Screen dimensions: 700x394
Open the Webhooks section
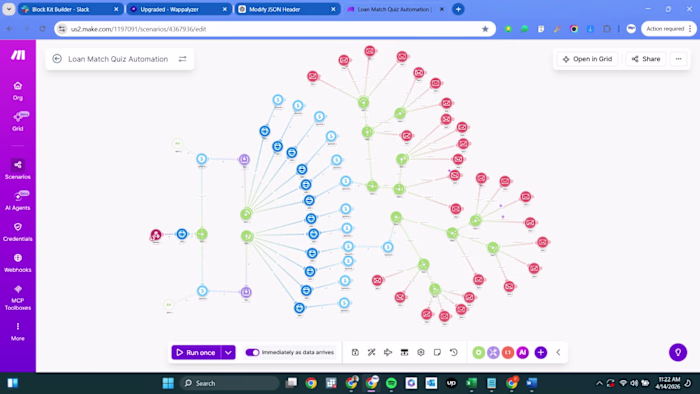(x=17, y=262)
